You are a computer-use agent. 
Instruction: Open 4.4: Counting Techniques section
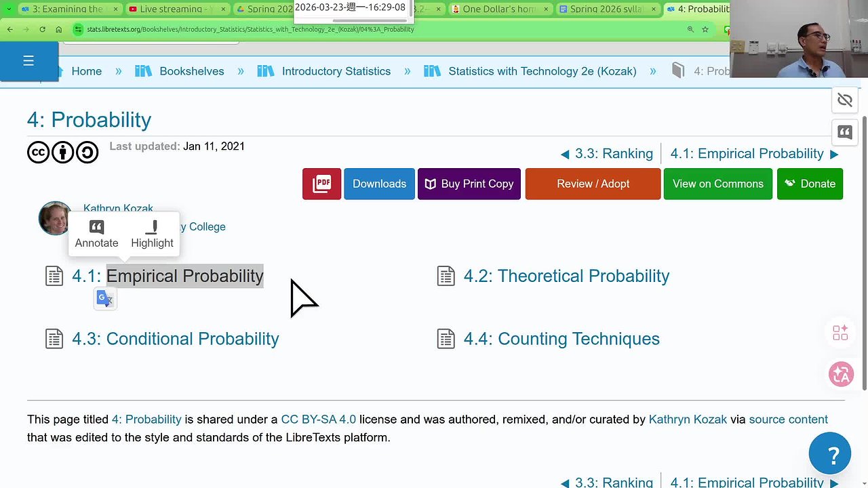point(561,339)
